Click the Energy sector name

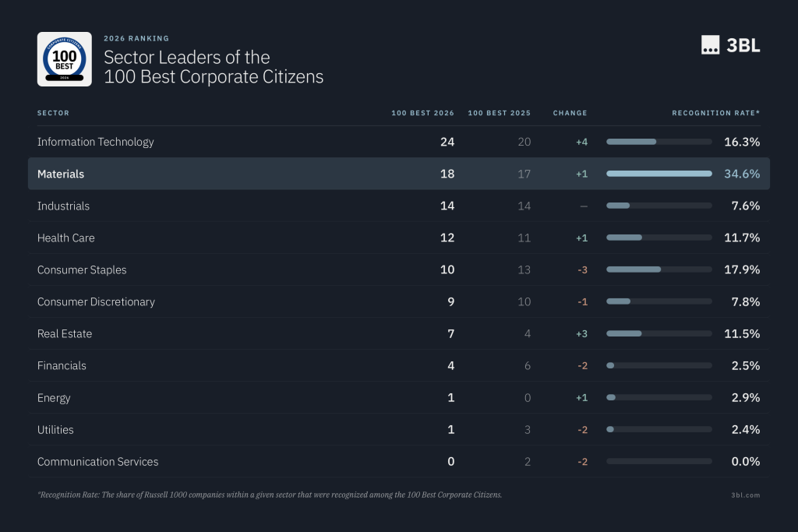54,398
